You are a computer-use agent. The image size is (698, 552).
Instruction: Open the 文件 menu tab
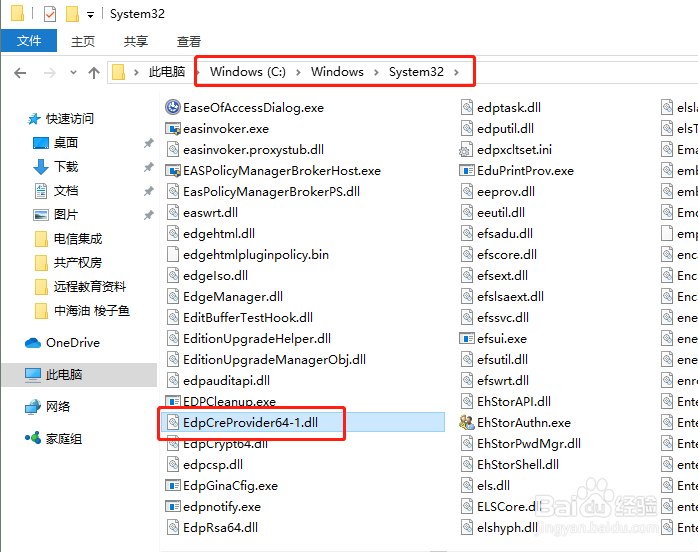29,41
